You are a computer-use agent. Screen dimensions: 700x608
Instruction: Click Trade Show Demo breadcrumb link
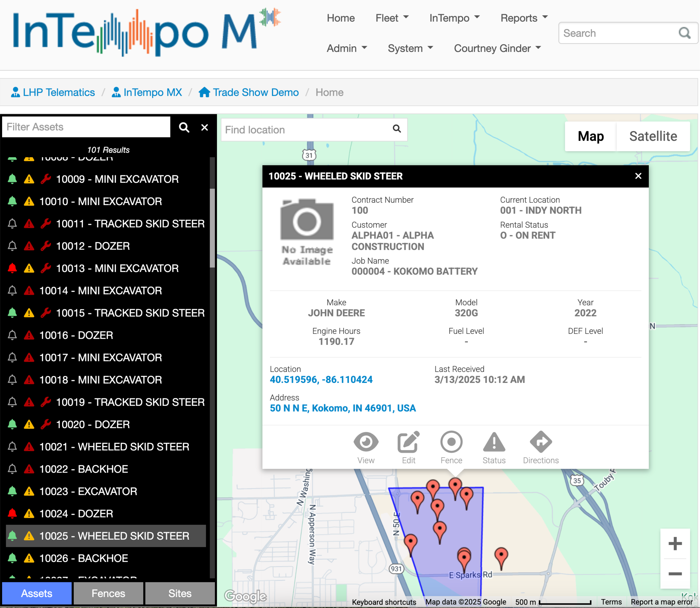[x=255, y=92]
